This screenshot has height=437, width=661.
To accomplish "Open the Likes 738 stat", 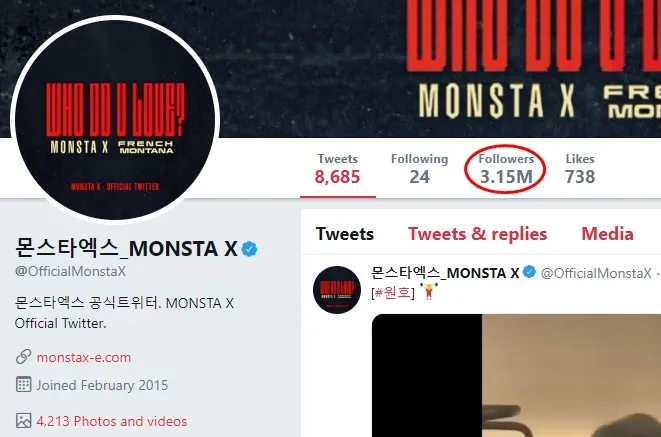I will pyautogui.click(x=580, y=169).
